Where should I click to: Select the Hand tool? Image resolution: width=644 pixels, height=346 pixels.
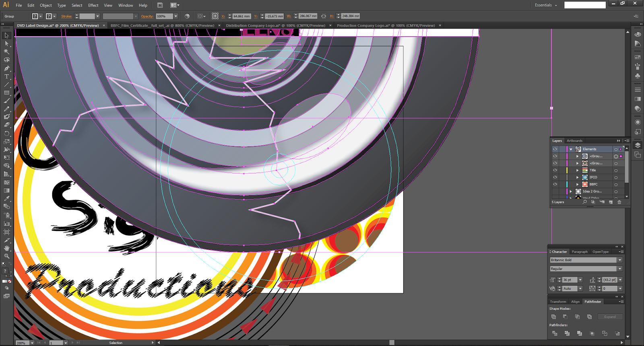6,248
